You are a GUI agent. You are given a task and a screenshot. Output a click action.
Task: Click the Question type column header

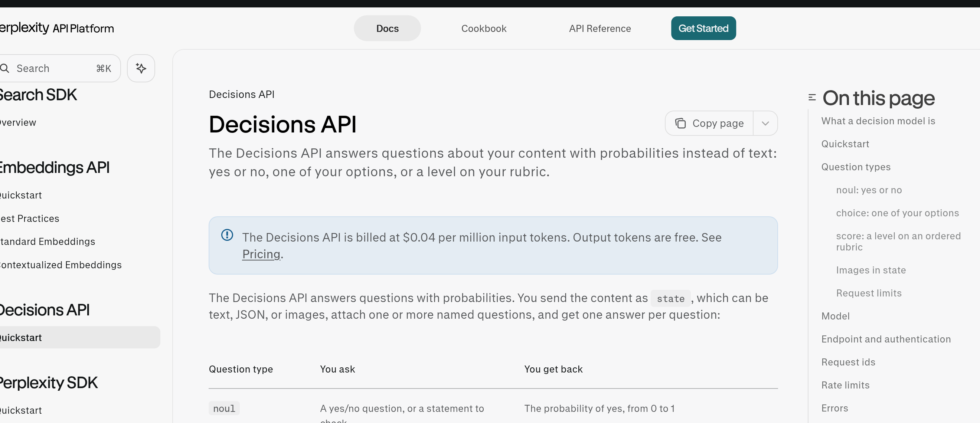(241, 369)
